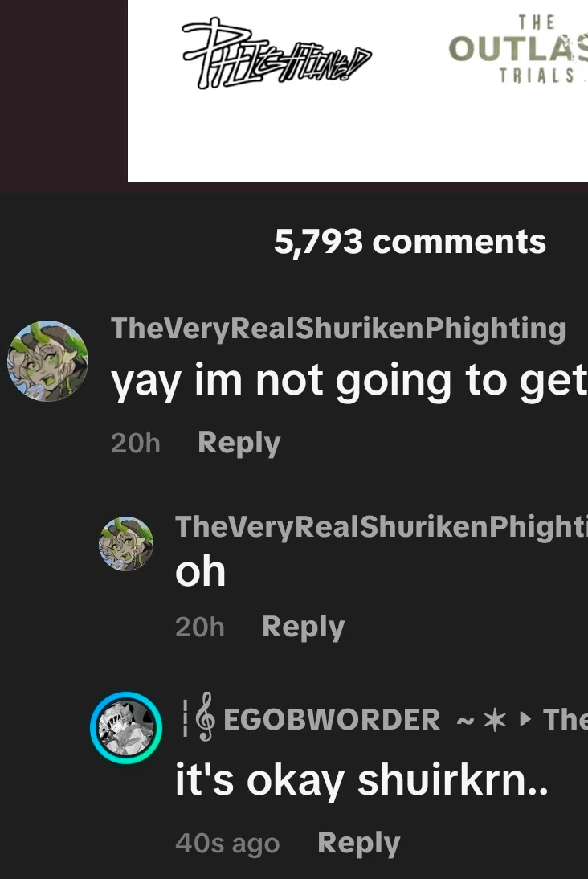Click the star symbol in EGOBWORDER's name

(x=494, y=720)
